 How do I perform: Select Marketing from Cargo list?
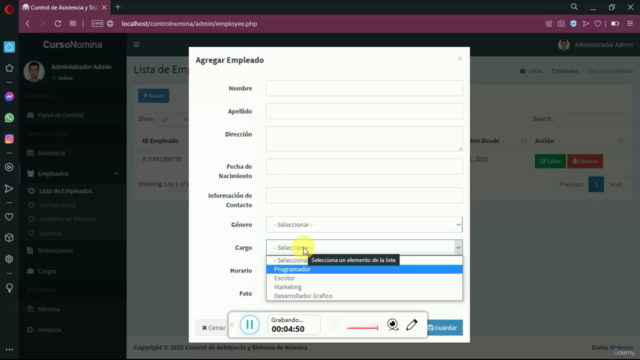(364, 287)
